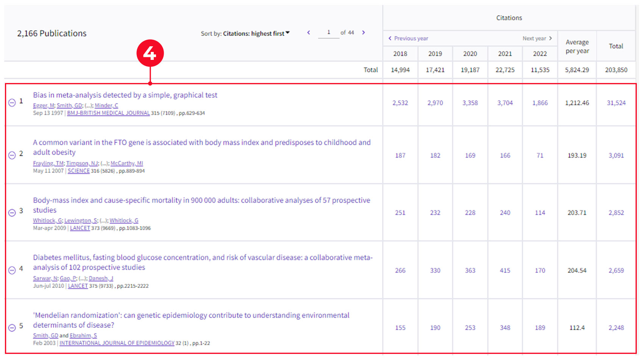Open the LANCET link for Whitlock study
The image size is (644, 360).
80,228
